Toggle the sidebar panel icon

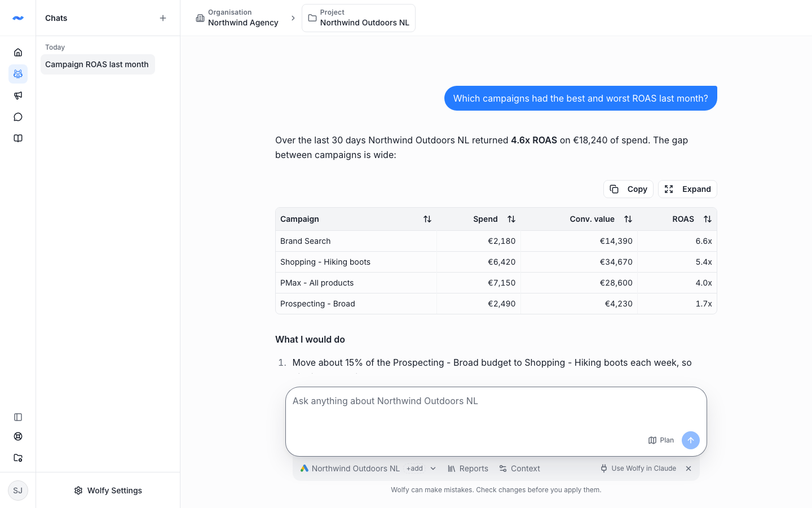(18, 417)
